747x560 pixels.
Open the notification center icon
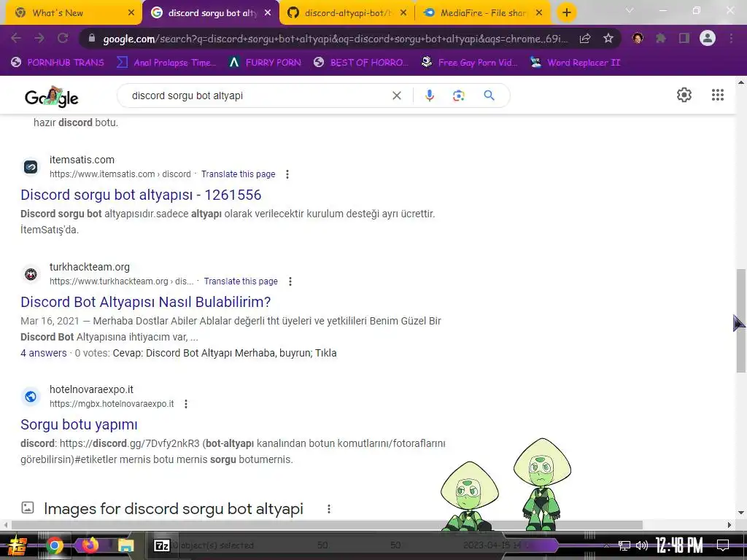pyautogui.click(x=723, y=545)
